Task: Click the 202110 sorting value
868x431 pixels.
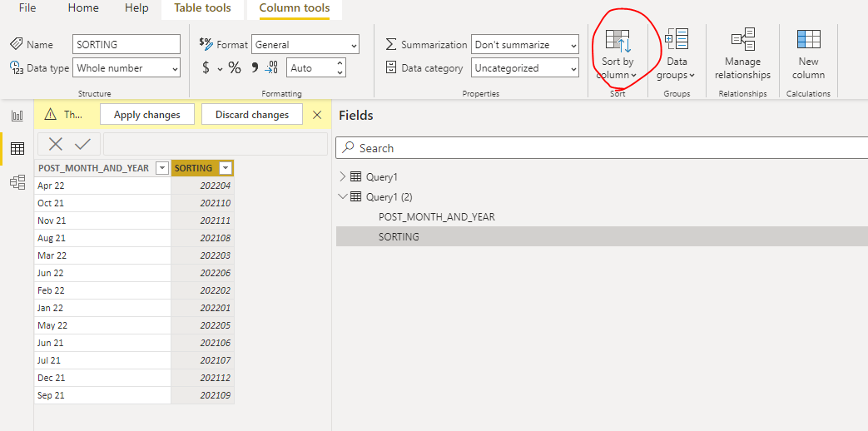Action: (x=202, y=203)
